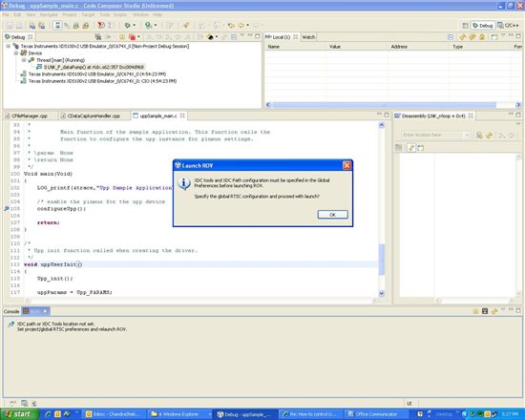This screenshot has height=420, width=525.
Task: Click the Disassembly view tab
Action: click(x=433, y=115)
